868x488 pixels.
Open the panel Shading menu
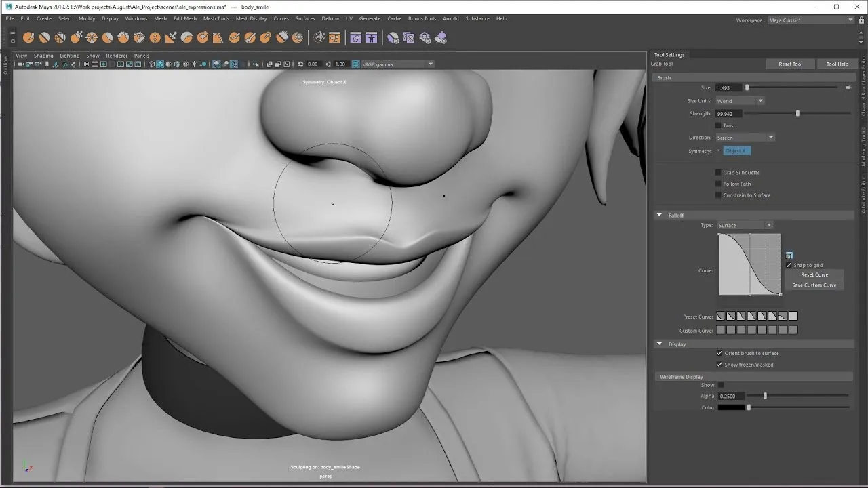click(x=43, y=56)
